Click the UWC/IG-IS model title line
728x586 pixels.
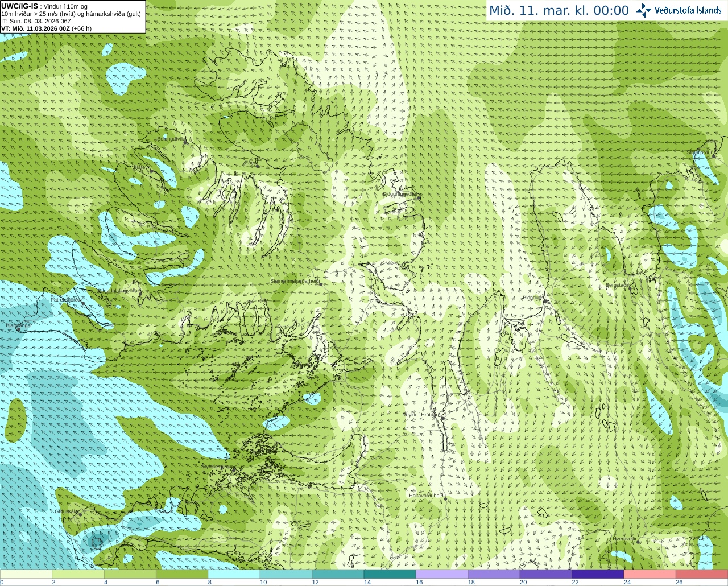(44, 6)
